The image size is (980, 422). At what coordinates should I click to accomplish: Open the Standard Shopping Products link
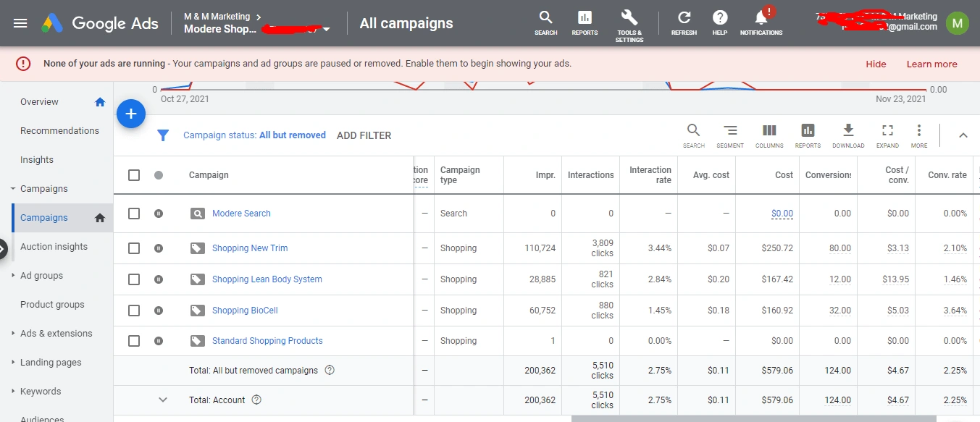point(267,341)
